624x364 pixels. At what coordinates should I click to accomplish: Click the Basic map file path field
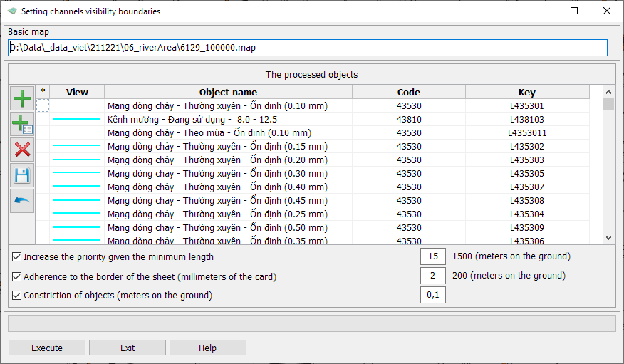[307, 48]
